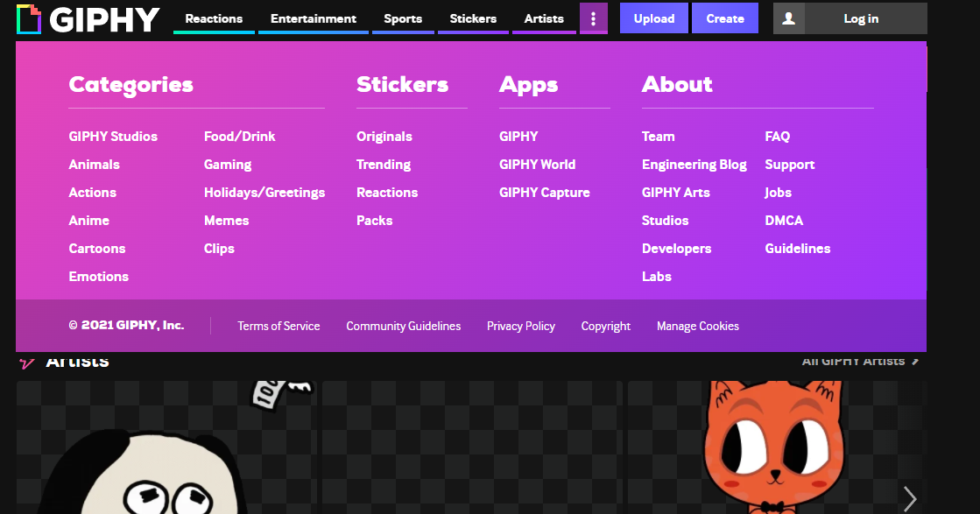Click the About column heading

click(677, 84)
